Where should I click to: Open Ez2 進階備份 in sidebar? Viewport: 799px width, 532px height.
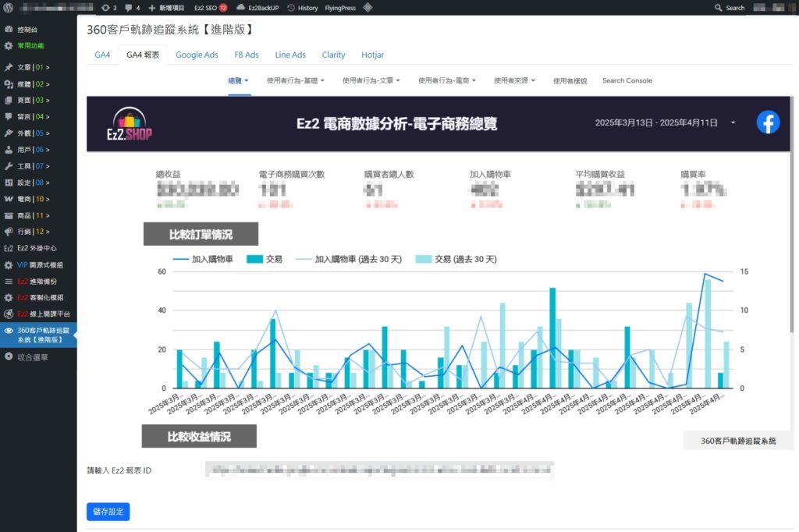(x=37, y=282)
